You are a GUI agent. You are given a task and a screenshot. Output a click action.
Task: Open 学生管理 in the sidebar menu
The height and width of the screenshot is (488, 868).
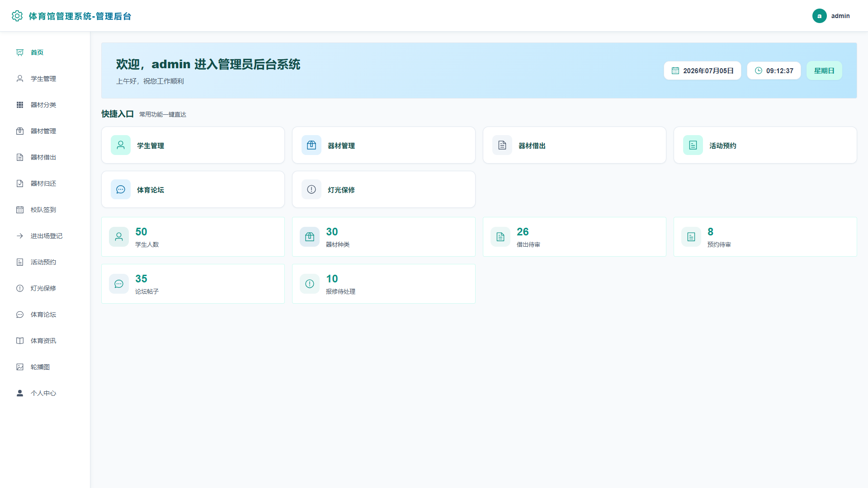[45, 79]
